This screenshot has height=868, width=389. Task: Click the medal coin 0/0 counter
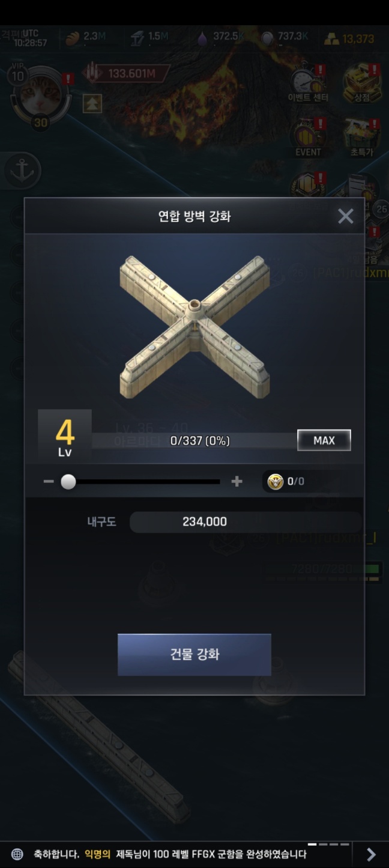(x=286, y=482)
